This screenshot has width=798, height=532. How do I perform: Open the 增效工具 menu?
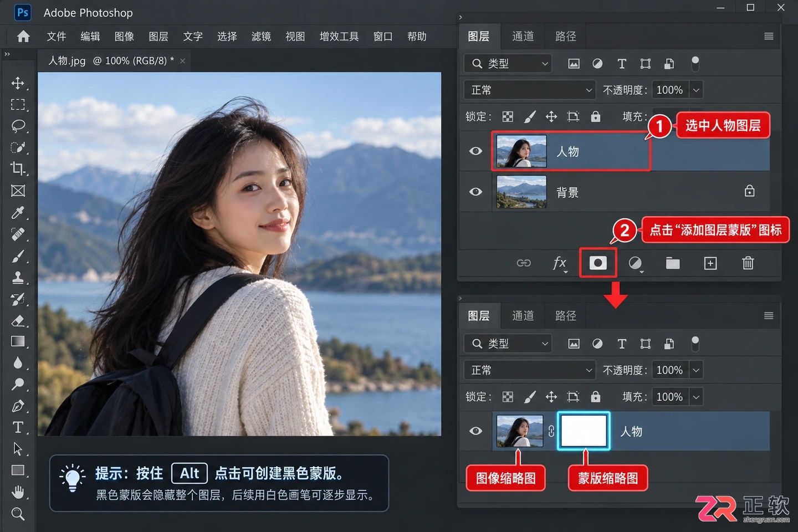pos(339,37)
